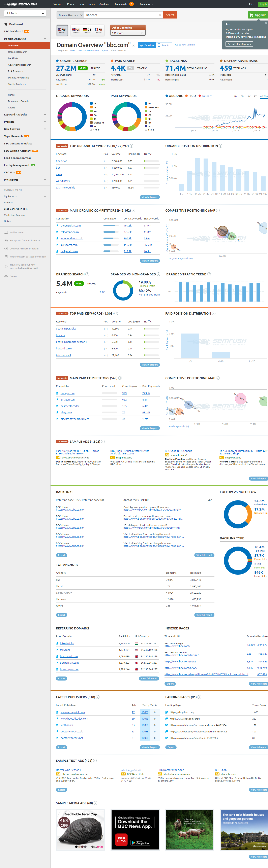The height and width of the screenshot is (868, 268).
Task: Open the Company menu dropdown
Action: [x=146, y=4]
